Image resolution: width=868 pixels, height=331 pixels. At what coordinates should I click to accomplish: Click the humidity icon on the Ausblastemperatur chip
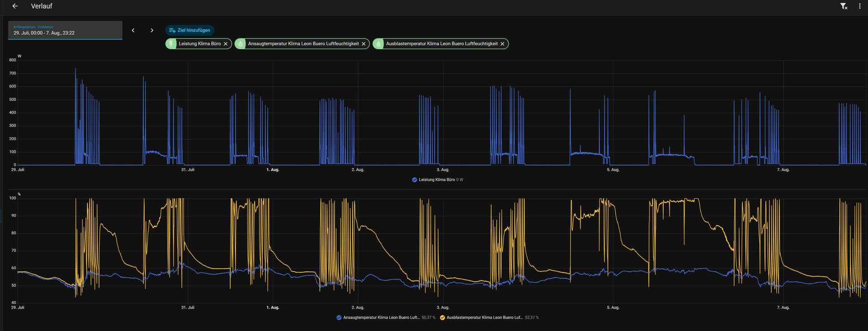(x=378, y=44)
